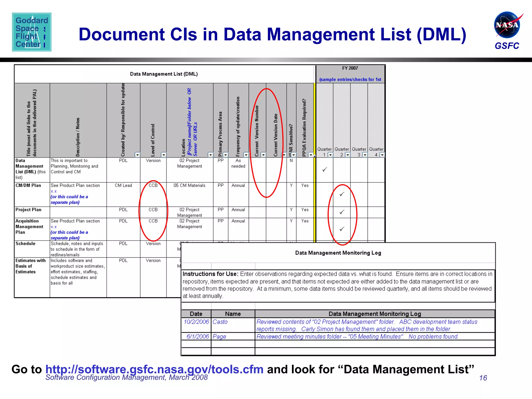Click CCB level cell in Project Plan row
The image size is (532, 399).
tap(153, 212)
